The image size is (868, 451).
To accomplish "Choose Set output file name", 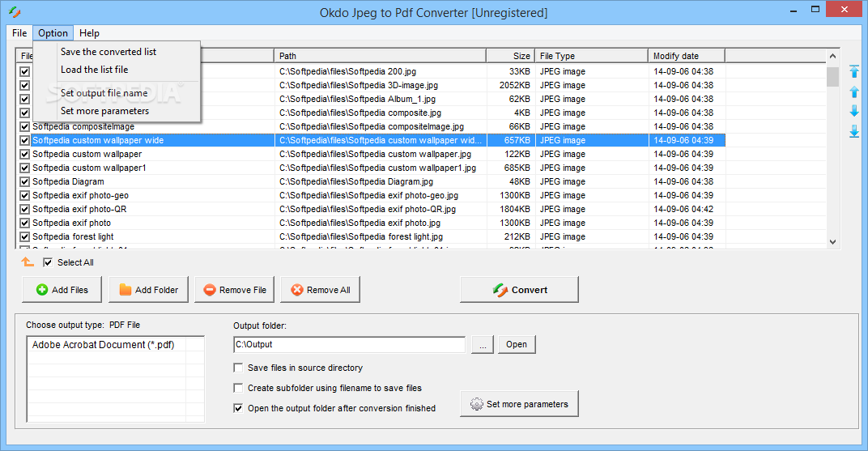I will 117,93.
